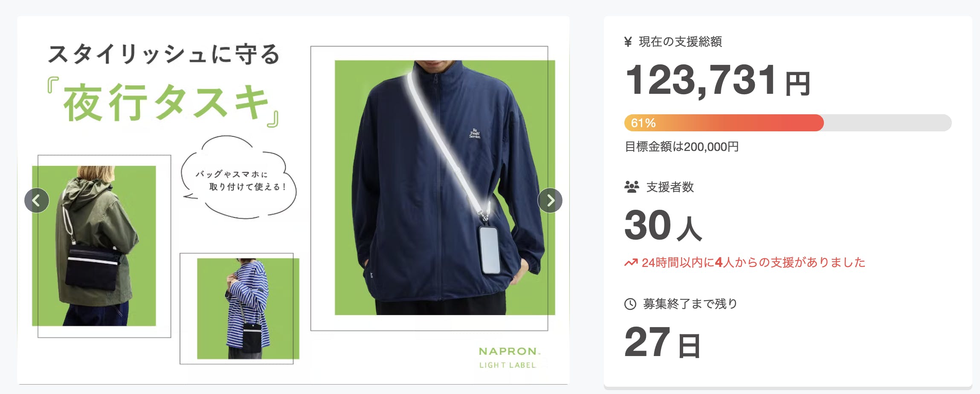Click the 123,731円 total amount
This screenshot has width=980, height=394.
[x=718, y=80]
